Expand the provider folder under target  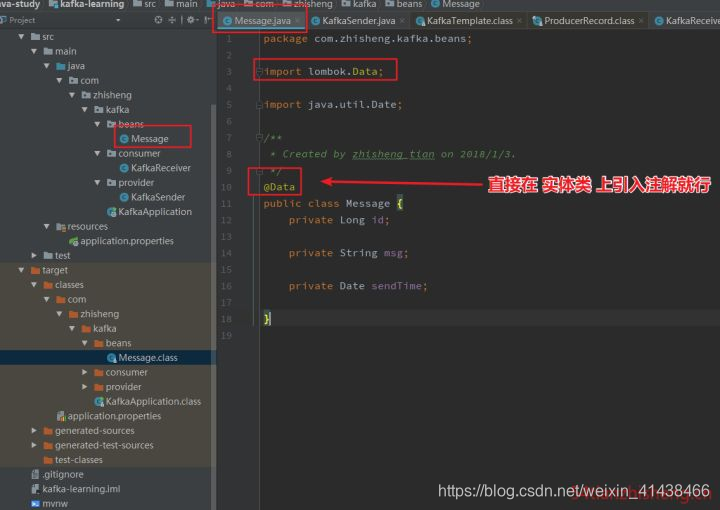pyautogui.click(x=85, y=387)
